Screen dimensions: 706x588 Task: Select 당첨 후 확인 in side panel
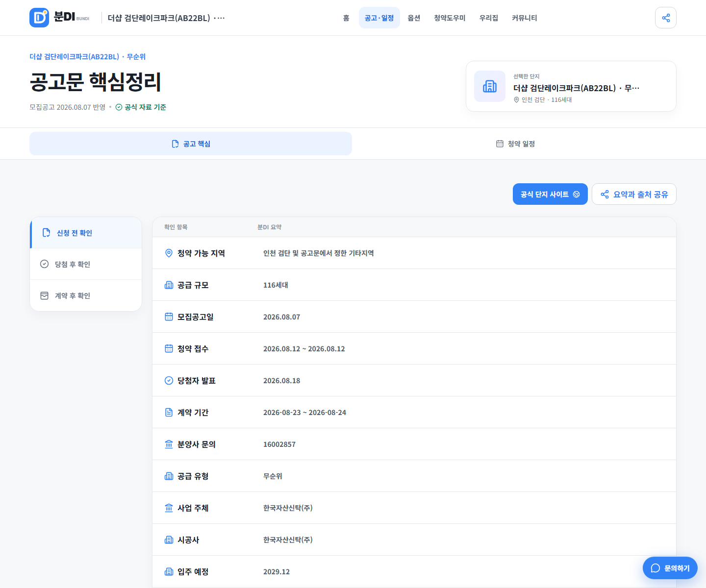[x=86, y=264]
